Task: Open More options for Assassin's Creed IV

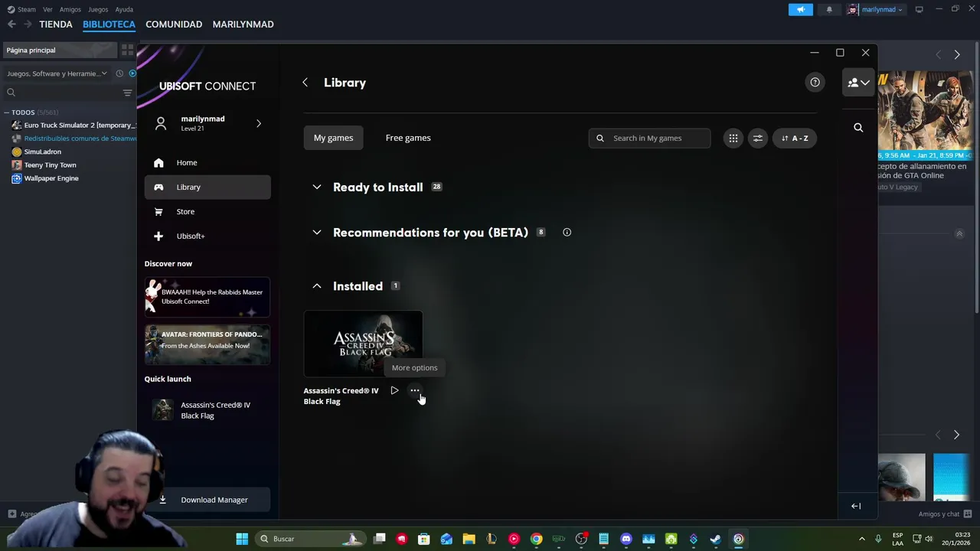Action: (415, 390)
